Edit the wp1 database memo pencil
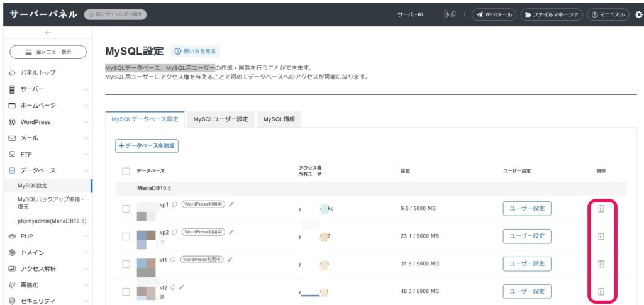The image size is (644, 305). click(x=231, y=204)
